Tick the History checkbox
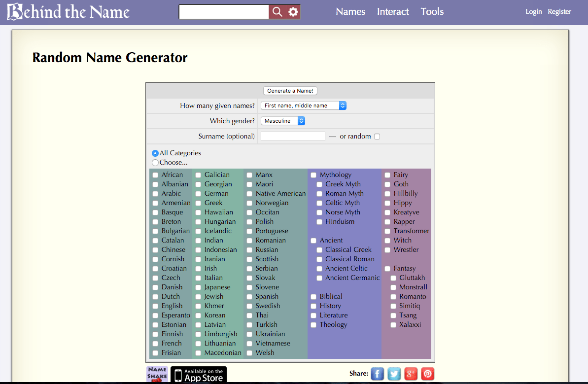Viewport: 588px width, 384px height. pyautogui.click(x=313, y=307)
